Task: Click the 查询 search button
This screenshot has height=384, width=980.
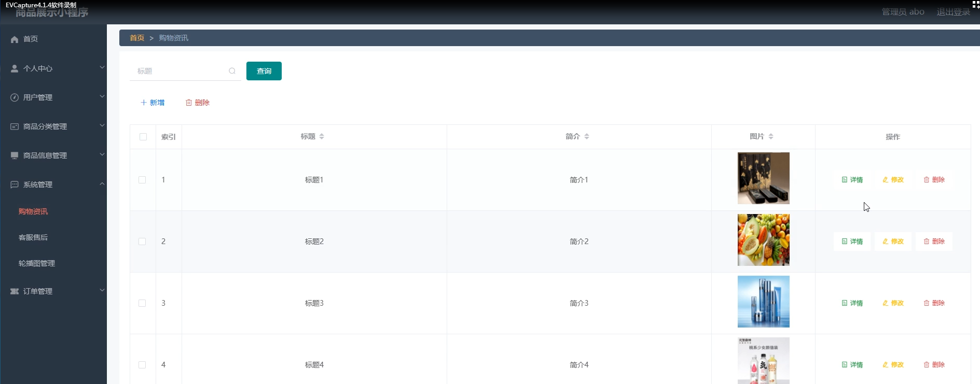Action: pos(264,71)
